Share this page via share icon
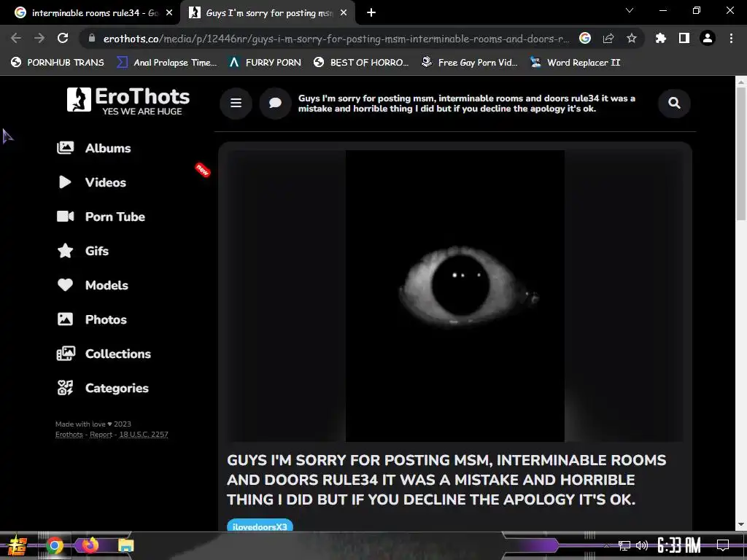The width and height of the screenshot is (747, 560). click(x=608, y=38)
